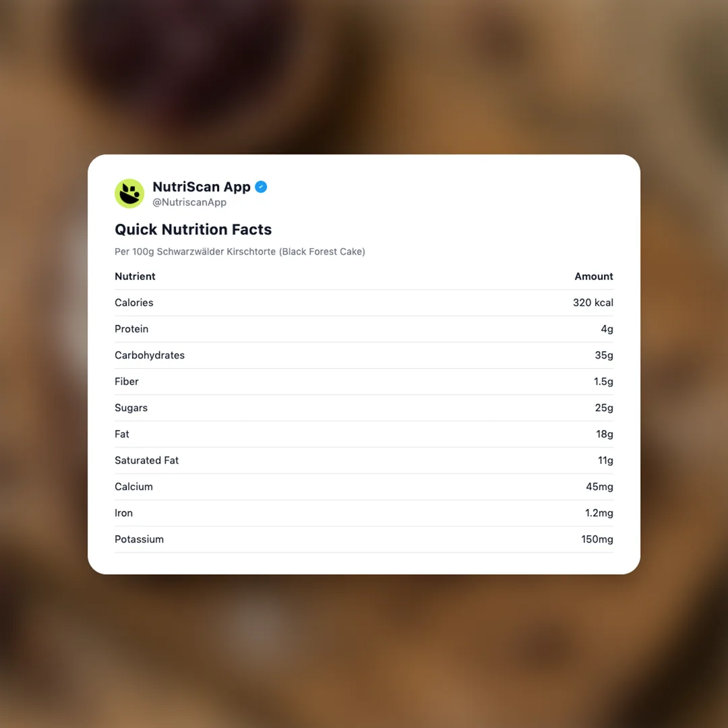Screen dimensions: 728x728
Task: Click the Nutrient column header
Action: tap(135, 276)
